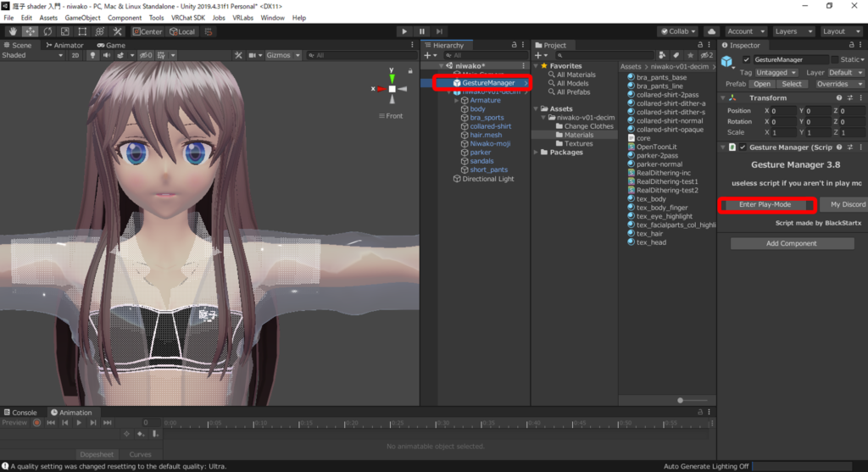Select the Rotate tool
Viewport: 868px width, 472px height.
click(47, 31)
